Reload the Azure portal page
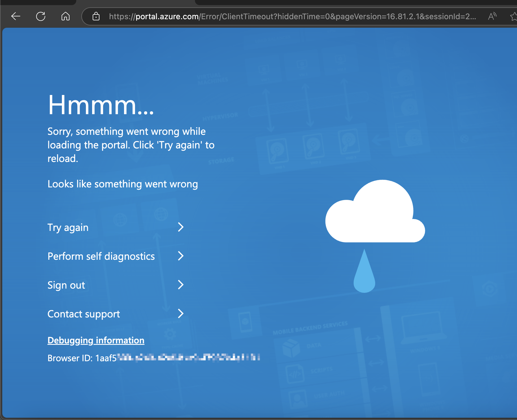This screenshot has height=420, width=517. pyautogui.click(x=41, y=16)
